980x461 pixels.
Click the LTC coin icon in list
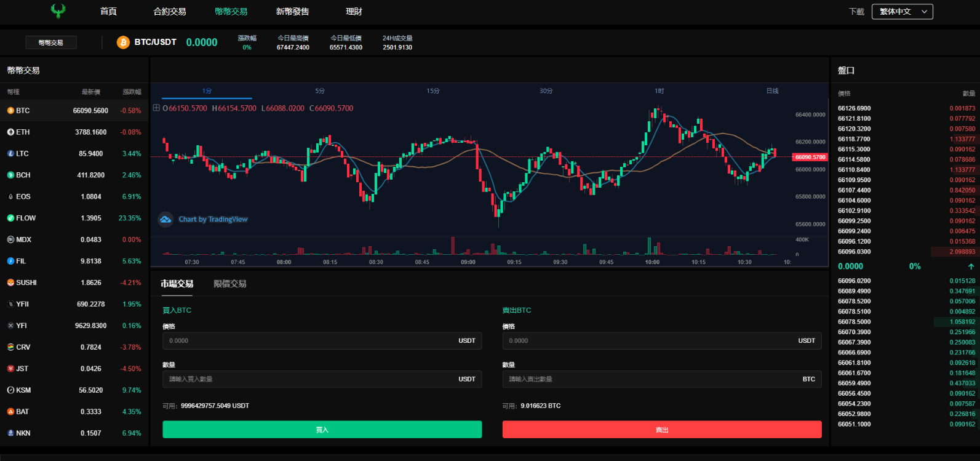point(10,154)
